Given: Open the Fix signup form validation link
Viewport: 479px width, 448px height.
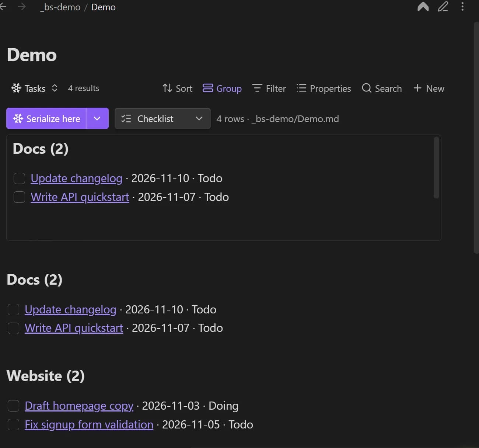Looking at the screenshot, I should pyautogui.click(x=89, y=425).
